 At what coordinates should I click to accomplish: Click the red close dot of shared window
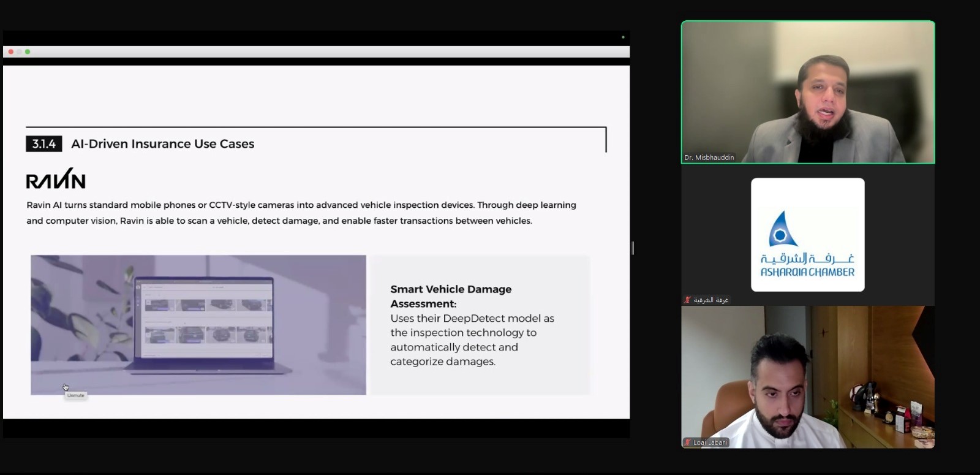coord(10,51)
